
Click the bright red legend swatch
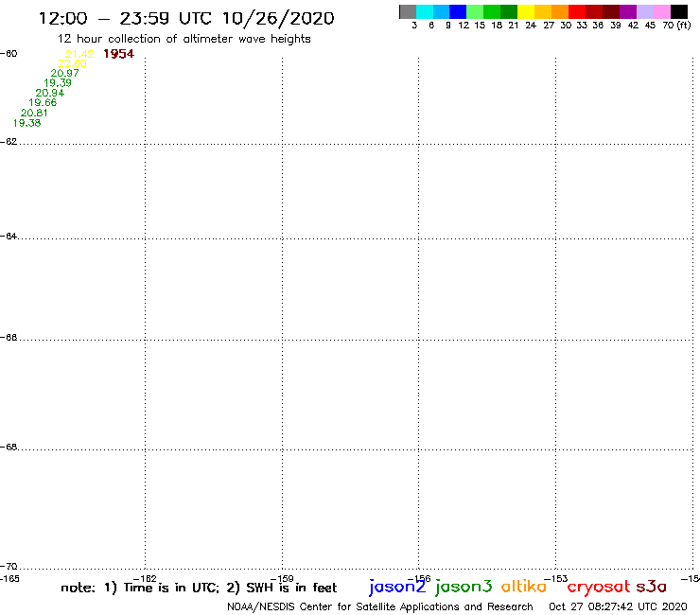coord(577,11)
